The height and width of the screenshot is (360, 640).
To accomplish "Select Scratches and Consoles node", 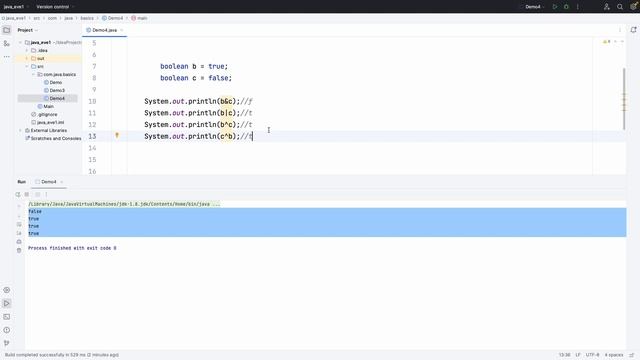I will pos(53,138).
